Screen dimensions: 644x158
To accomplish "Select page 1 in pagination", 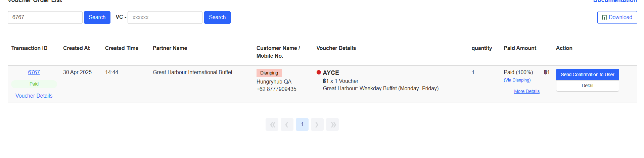I will coord(302,124).
